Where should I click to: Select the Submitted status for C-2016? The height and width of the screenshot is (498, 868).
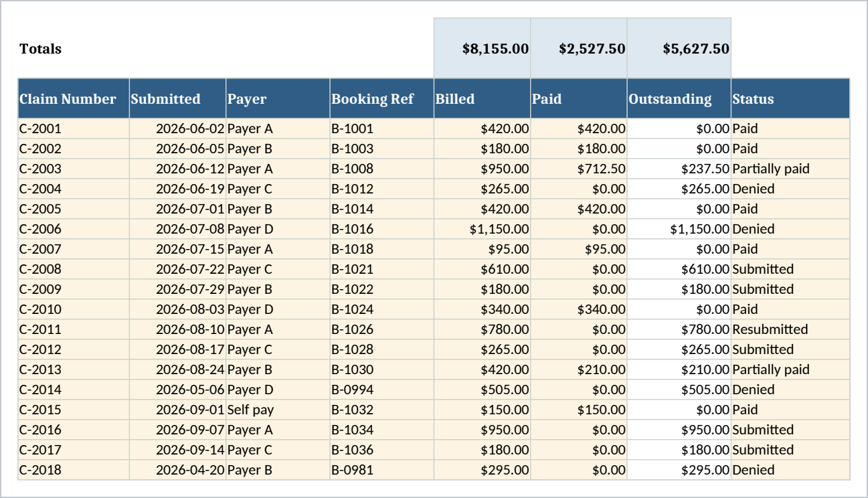coord(790,430)
